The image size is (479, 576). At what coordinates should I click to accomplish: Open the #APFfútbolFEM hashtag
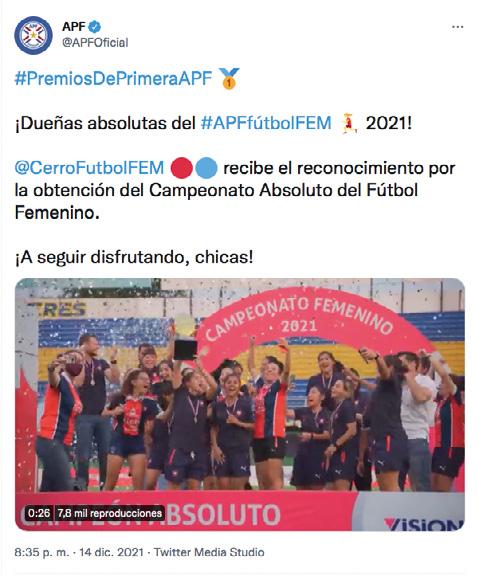[x=266, y=123]
